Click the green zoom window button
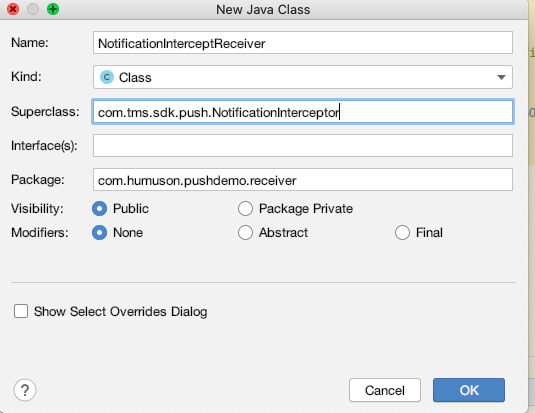This screenshot has width=535, height=413. (53, 9)
